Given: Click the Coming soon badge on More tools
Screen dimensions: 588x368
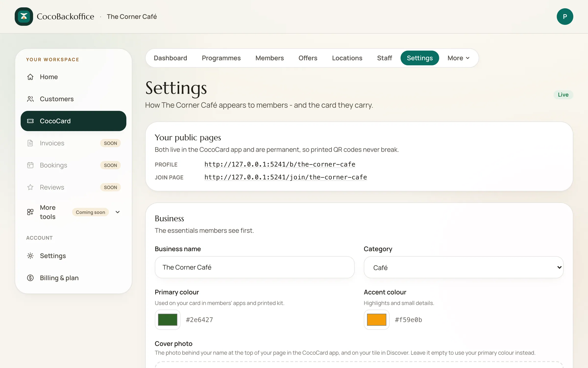Looking at the screenshot, I should tap(90, 212).
